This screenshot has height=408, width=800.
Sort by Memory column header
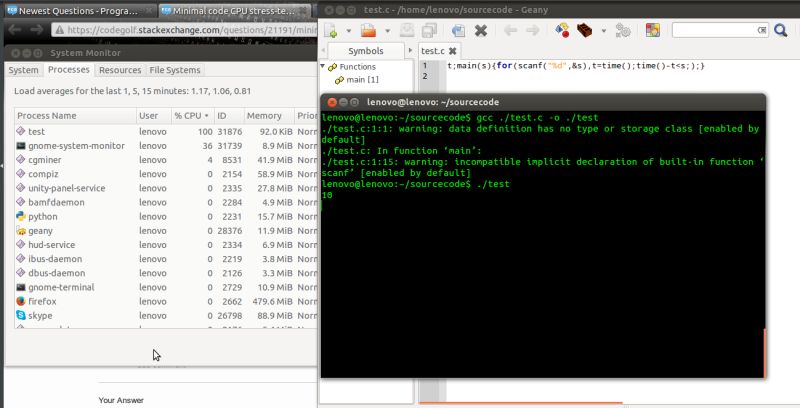269,116
